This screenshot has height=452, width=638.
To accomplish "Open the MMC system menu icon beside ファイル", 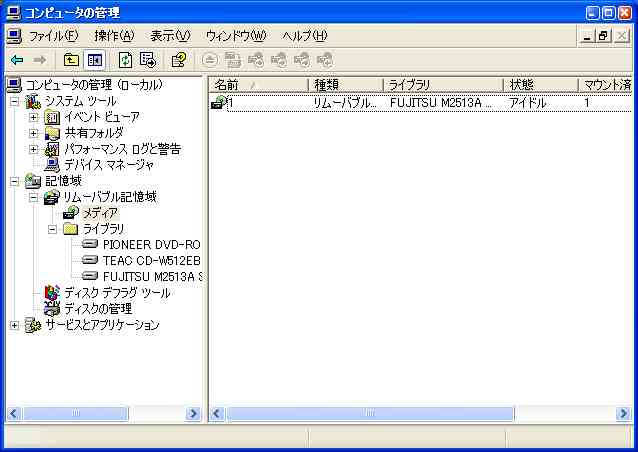I will tap(14, 36).
